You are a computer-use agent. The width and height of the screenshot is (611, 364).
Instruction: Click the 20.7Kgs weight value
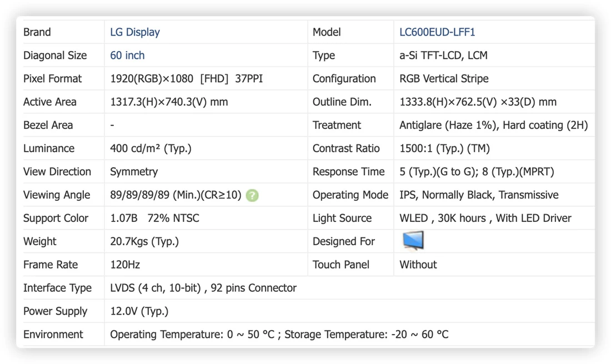point(144,242)
